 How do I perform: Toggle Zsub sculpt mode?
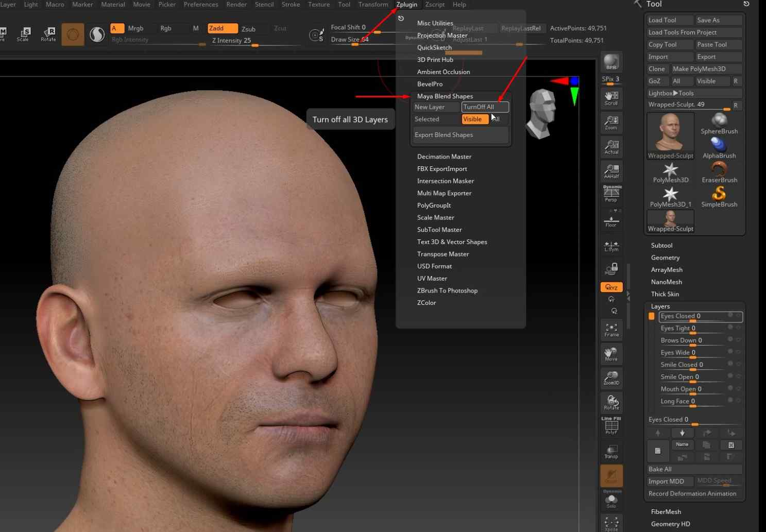(x=249, y=29)
